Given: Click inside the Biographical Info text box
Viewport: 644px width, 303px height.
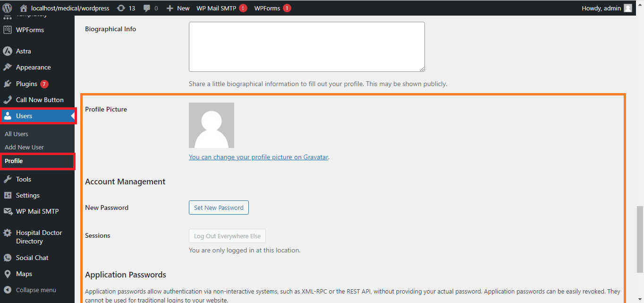Looking at the screenshot, I should pyautogui.click(x=306, y=46).
